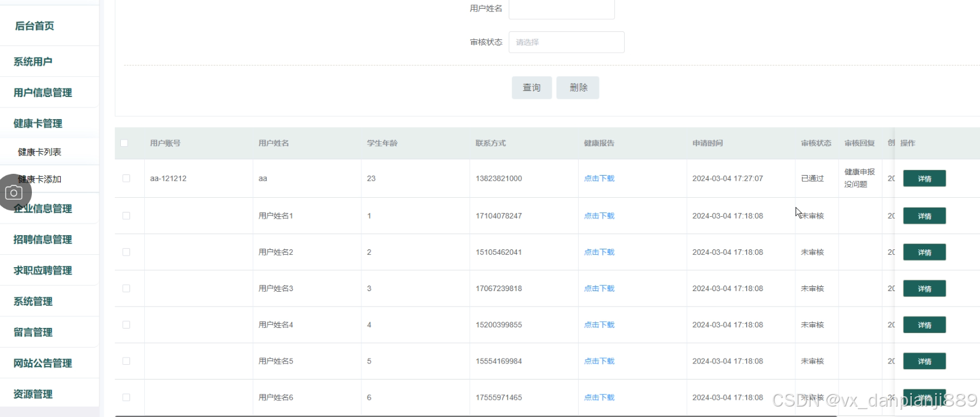
Task: Toggle the select-all checkbox in table header
Action: pos(125,143)
